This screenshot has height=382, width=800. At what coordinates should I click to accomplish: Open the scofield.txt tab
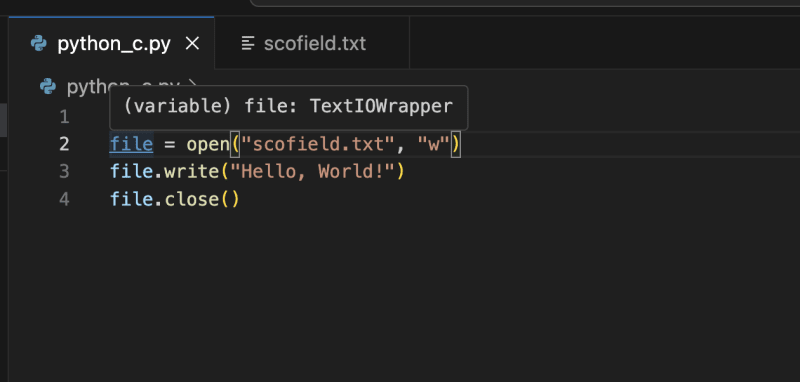point(312,43)
